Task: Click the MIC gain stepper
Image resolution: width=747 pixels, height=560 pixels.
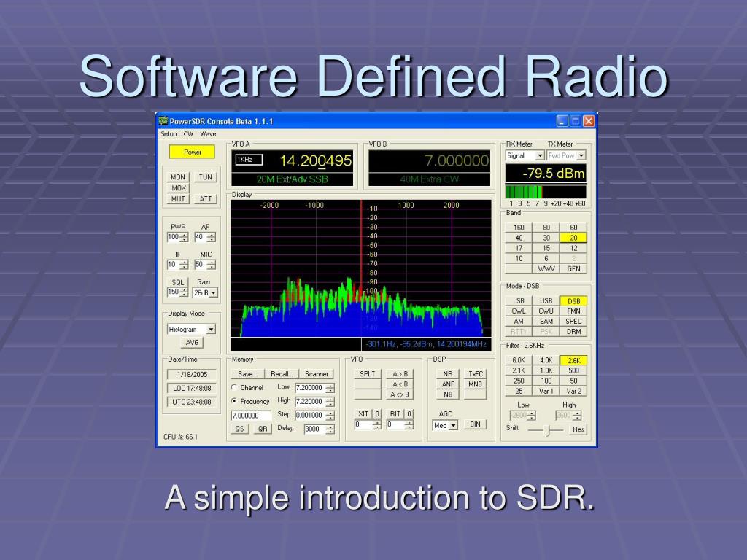Action: coord(212,265)
